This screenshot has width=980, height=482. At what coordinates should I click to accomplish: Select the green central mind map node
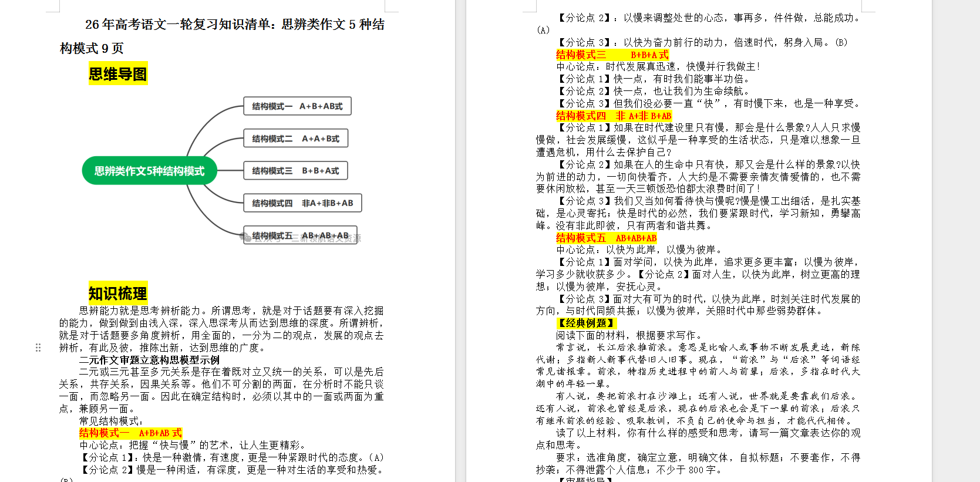click(x=149, y=171)
